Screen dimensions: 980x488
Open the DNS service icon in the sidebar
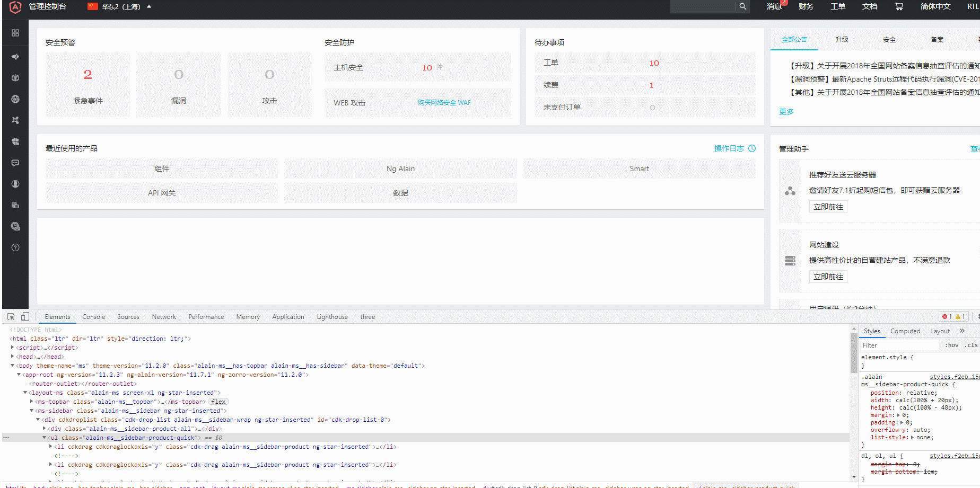[x=15, y=99]
